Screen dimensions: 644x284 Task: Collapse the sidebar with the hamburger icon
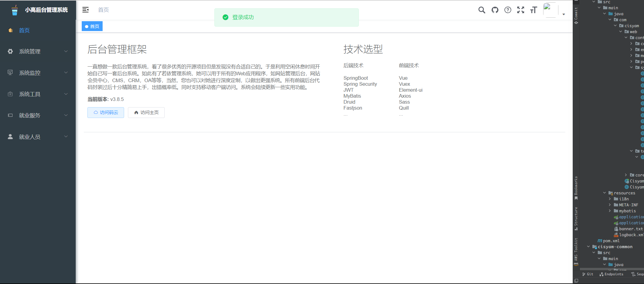click(x=86, y=10)
